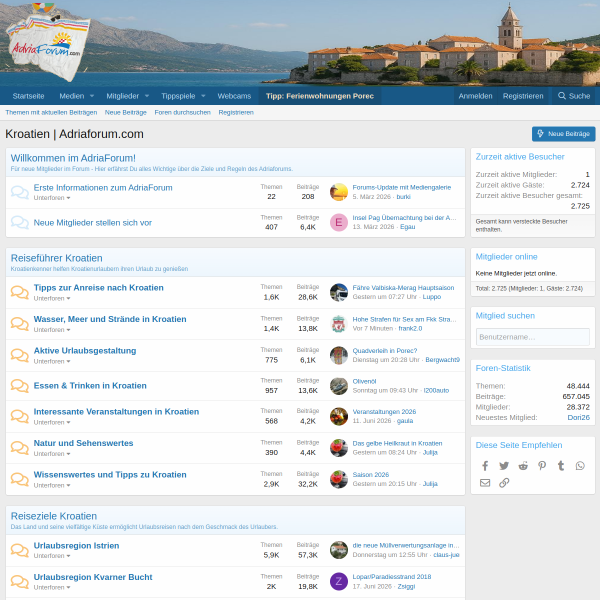Viewport: 600px width, 600px height.
Task: Copy page link icon
Action: [x=504, y=483]
